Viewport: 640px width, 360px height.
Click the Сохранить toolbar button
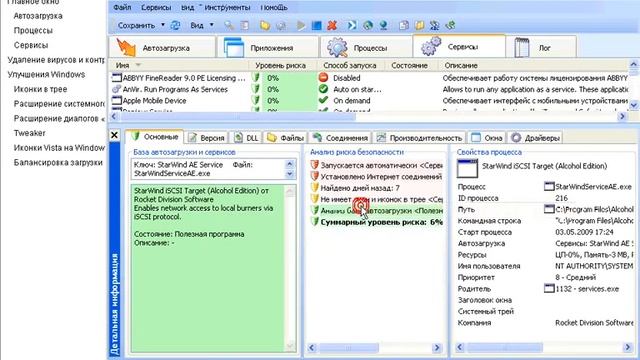pyautogui.click(x=136, y=25)
